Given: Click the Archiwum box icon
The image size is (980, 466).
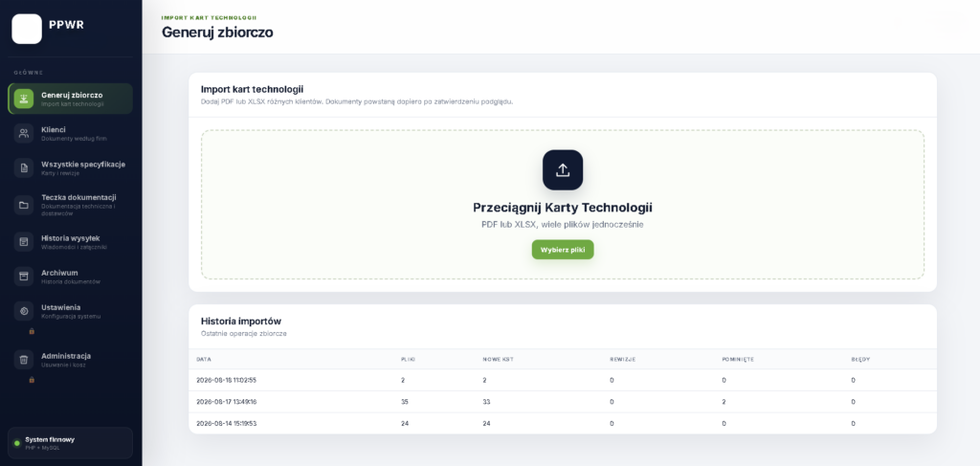Looking at the screenshot, I should pyautogui.click(x=24, y=277).
